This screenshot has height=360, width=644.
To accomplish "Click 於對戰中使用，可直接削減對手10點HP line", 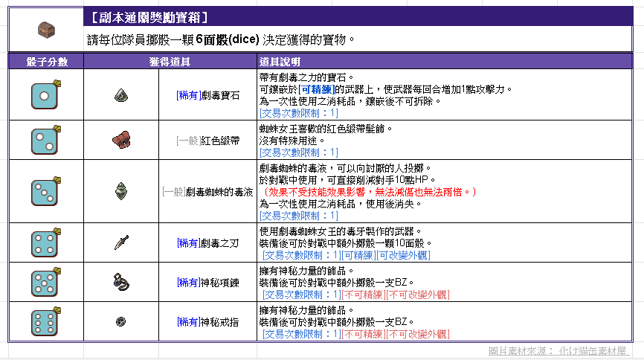I will click(347, 180).
